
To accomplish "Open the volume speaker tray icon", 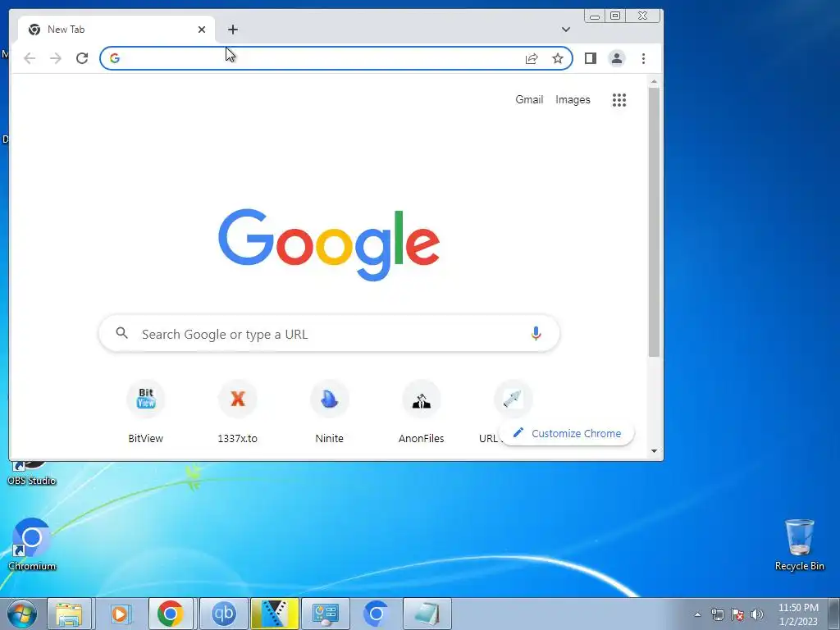I will (x=756, y=614).
